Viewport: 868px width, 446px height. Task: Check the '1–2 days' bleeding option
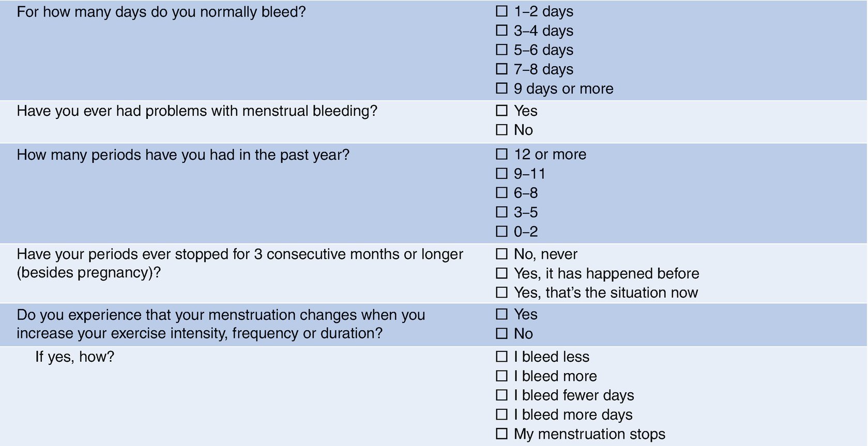(501, 11)
